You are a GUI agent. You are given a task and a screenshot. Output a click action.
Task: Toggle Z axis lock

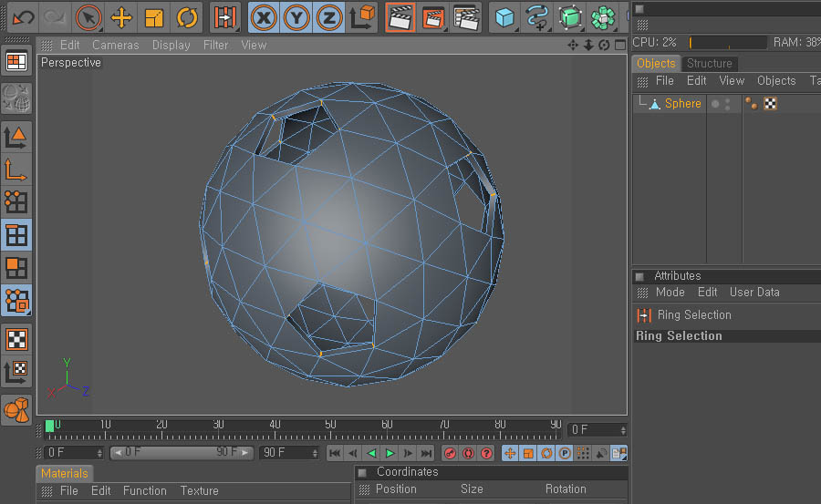point(328,18)
